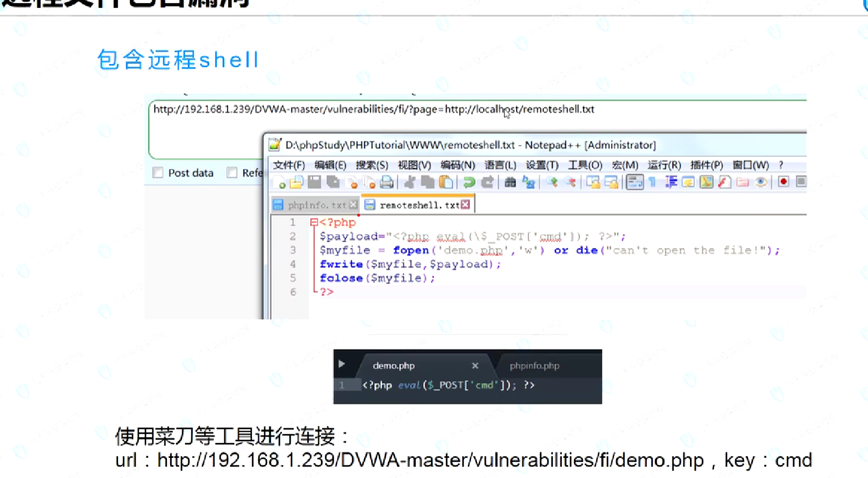Click the Monitoring eye icon
This screenshot has height=478, width=868.
point(761,183)
